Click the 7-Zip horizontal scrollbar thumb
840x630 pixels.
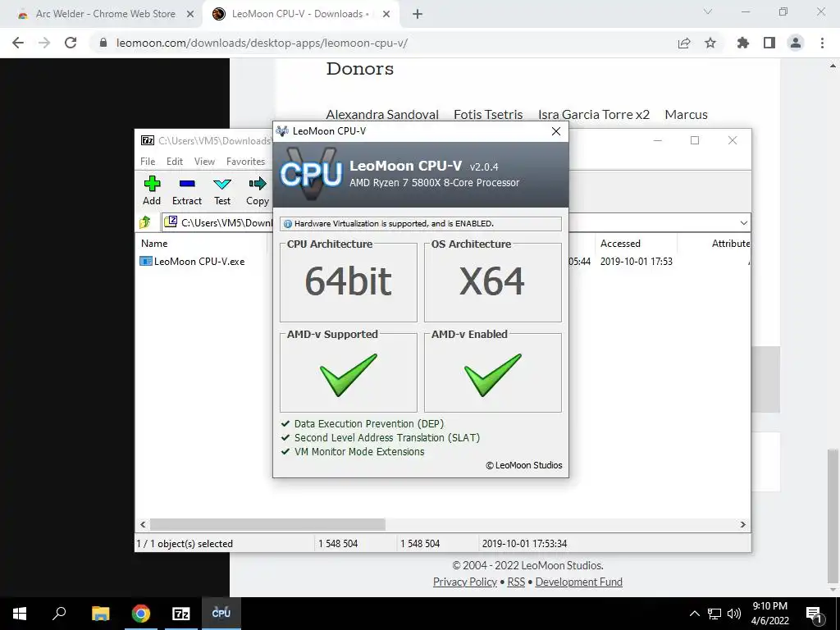tap(267, 524)
